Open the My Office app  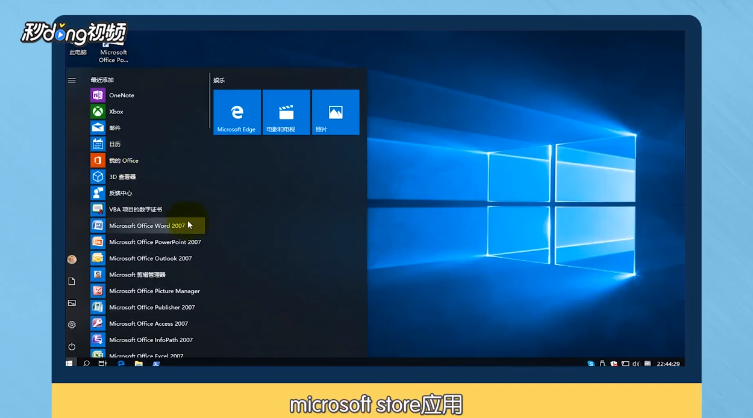tap(147, 160)
